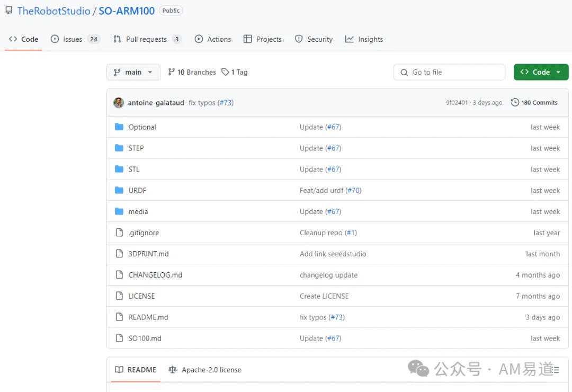This screenshot has width=572, height=392.
Task: Go to the Actions tab
Action: [213, 39]
